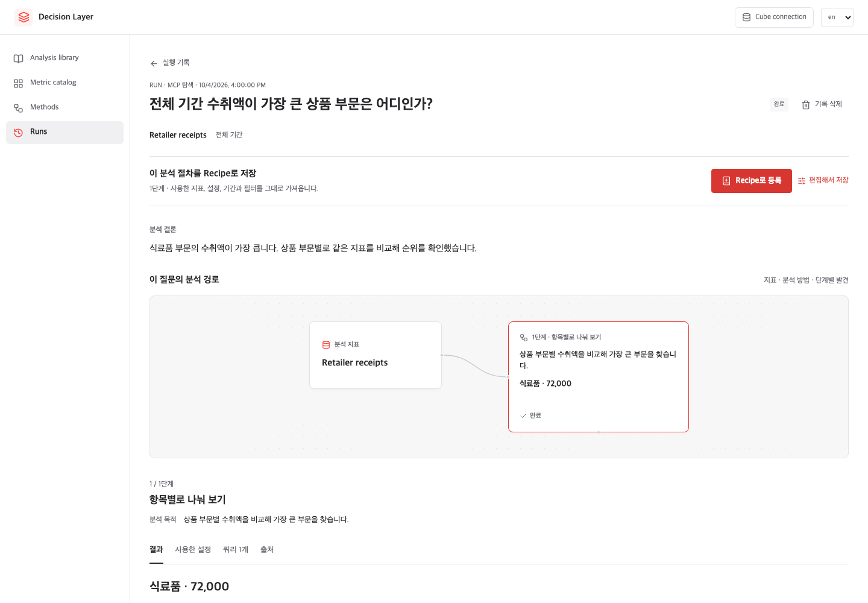Screen dimensions: 868x603
Task: Click the database icon in 분석 지표 node
Action: (326, 345)
